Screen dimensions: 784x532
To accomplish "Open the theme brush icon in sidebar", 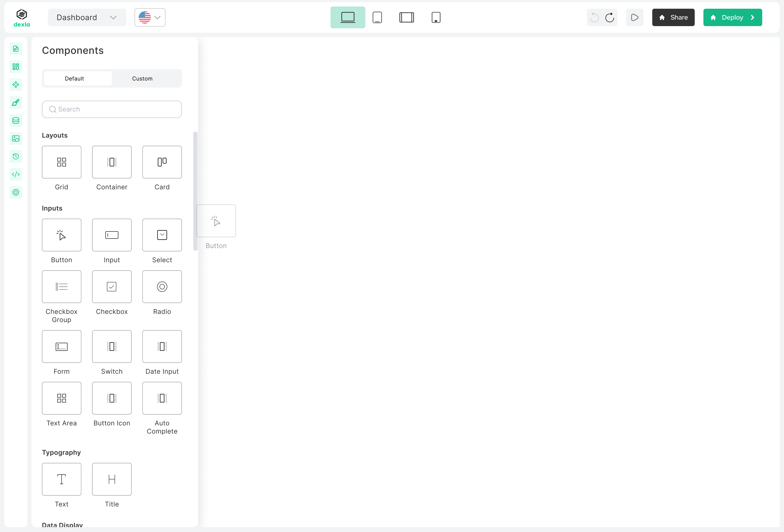I will coord(16,103).
